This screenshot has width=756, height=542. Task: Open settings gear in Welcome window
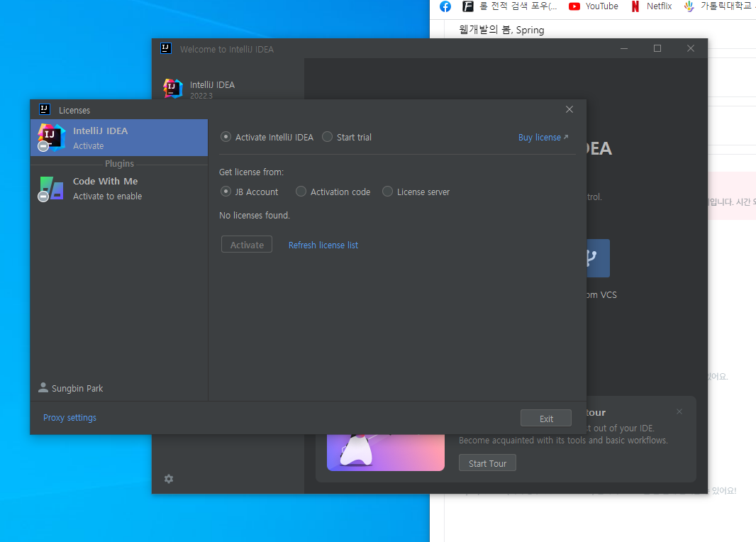click(169, 479)
